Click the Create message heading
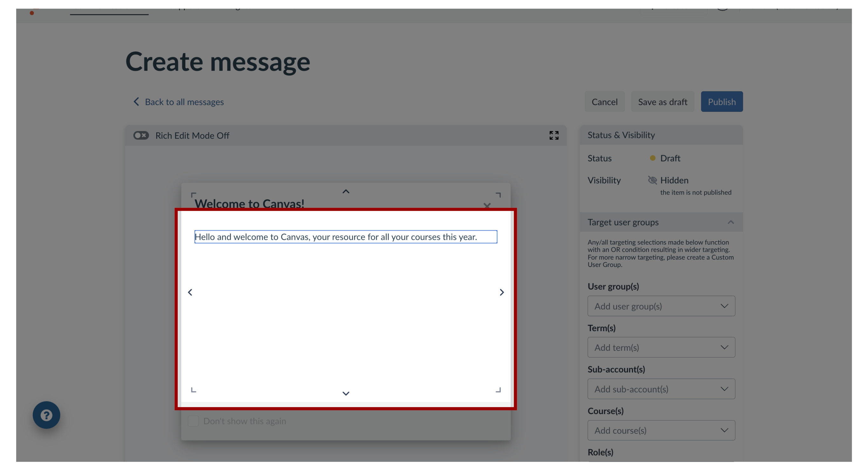868x470 pixels. (x=218, y=62)
